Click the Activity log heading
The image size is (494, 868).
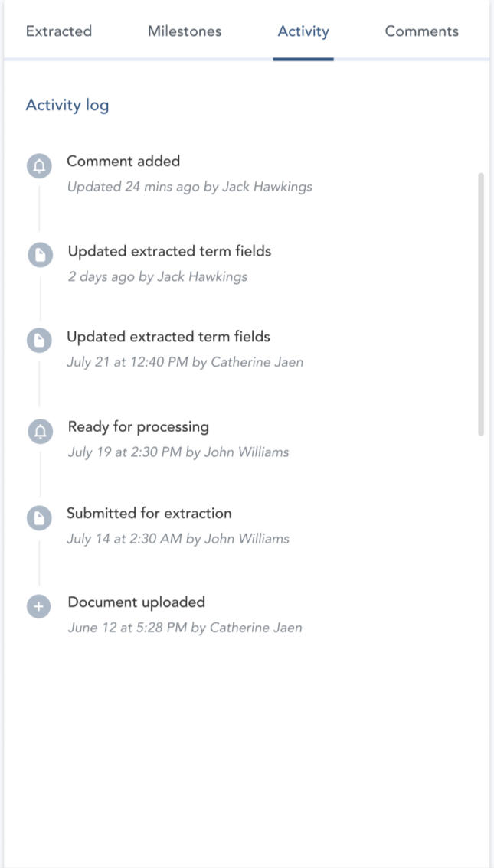[x=67, y=106]
